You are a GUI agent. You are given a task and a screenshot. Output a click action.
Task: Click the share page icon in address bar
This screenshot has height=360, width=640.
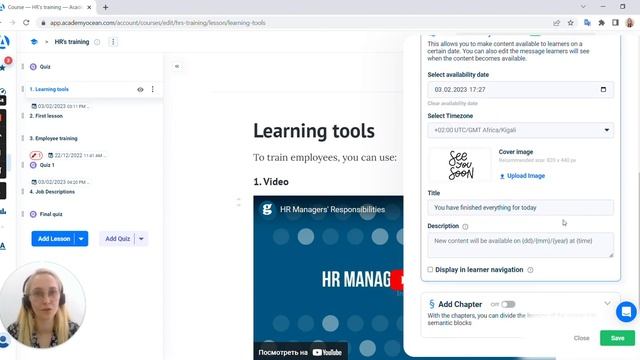click(x=556, y=23)
